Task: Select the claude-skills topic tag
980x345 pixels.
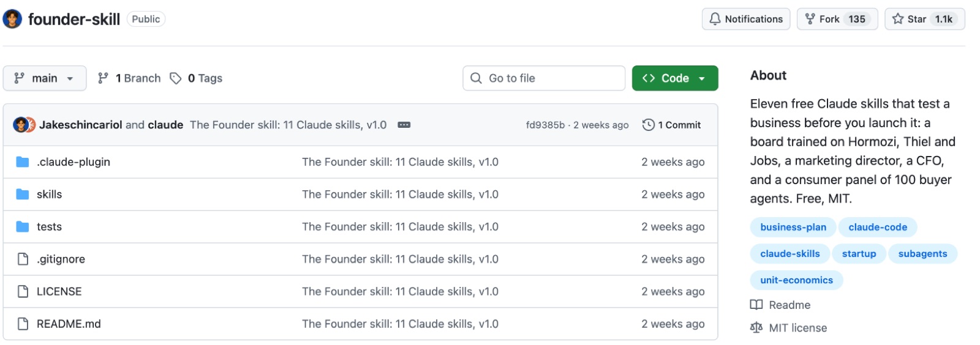Action: click(790, 254)
